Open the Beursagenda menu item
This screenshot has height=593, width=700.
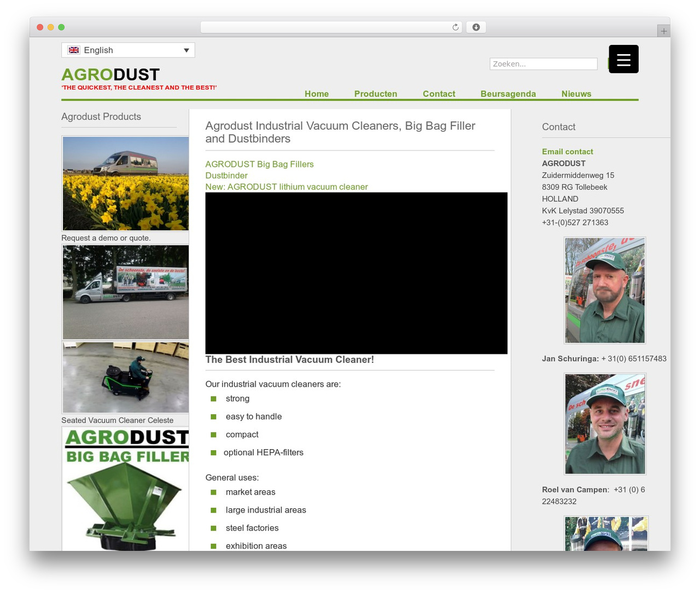pos(508,94)
